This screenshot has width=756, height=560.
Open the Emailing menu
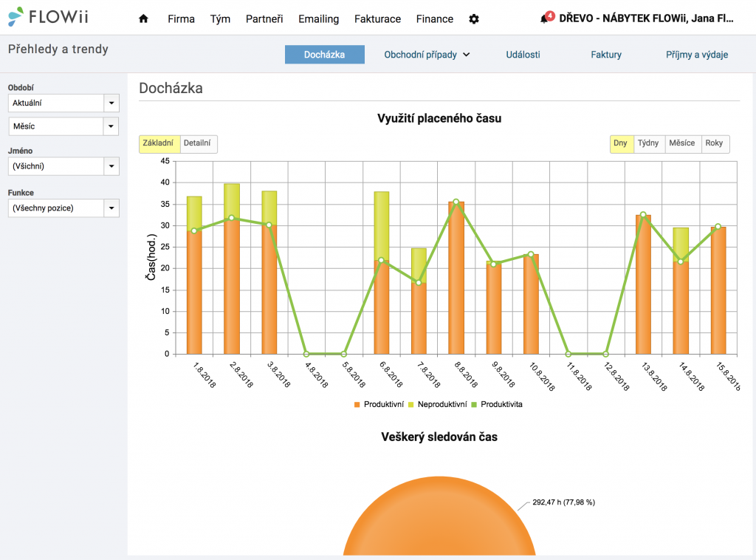319,18
